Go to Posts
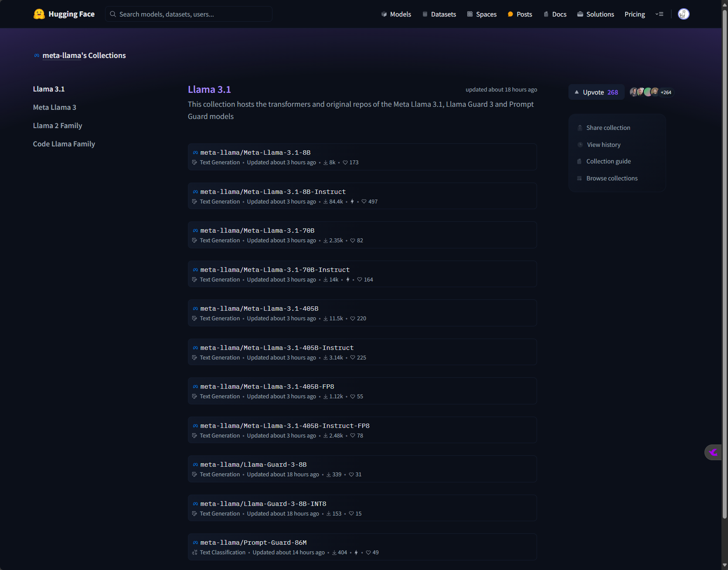Image resolution: width=728 pixels, height=570 pixels. [x=520, y=14]
